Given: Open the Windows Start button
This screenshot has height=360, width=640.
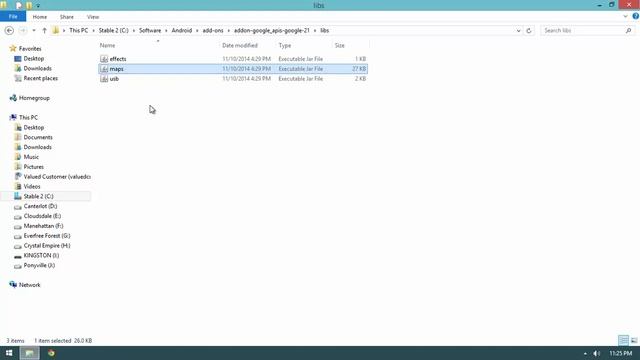Looking at the screenshot, I should click(9, 353).
